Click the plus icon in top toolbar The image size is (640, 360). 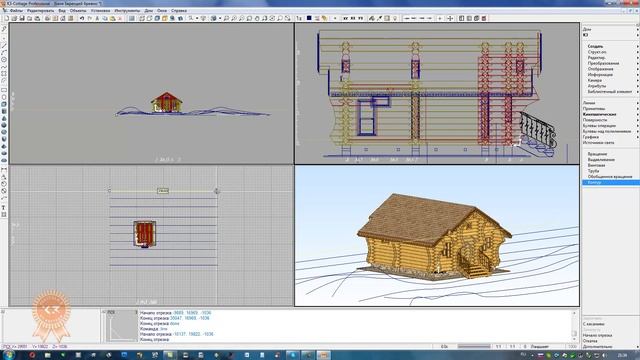click(x=440, y=18)
